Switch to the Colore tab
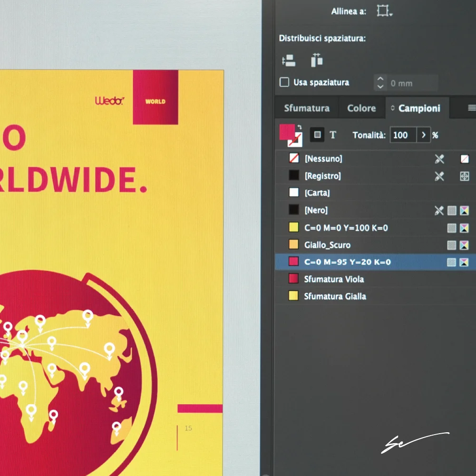The width and height of the screenshot is (476, 476). click(361, 108)
